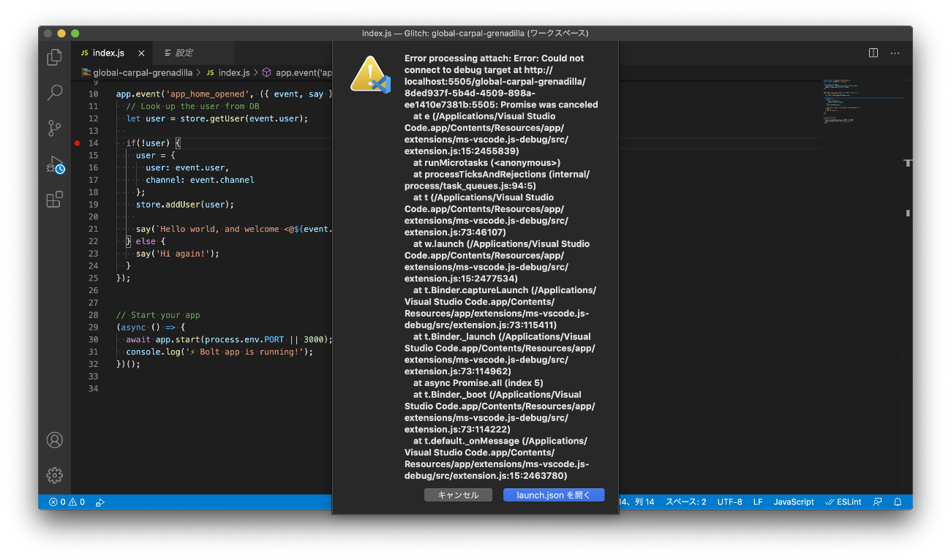
Task: Click 'let user = store.getUser' line
Action: [217, 118]
